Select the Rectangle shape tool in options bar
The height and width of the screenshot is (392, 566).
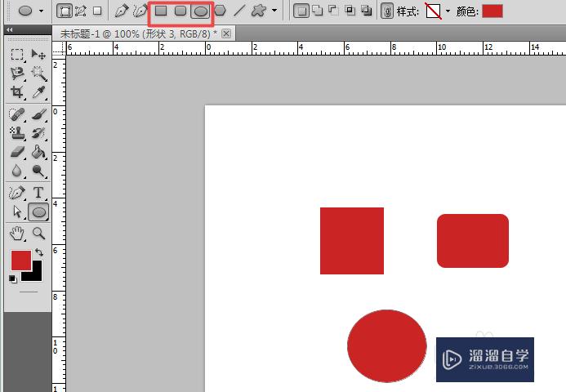161,11
